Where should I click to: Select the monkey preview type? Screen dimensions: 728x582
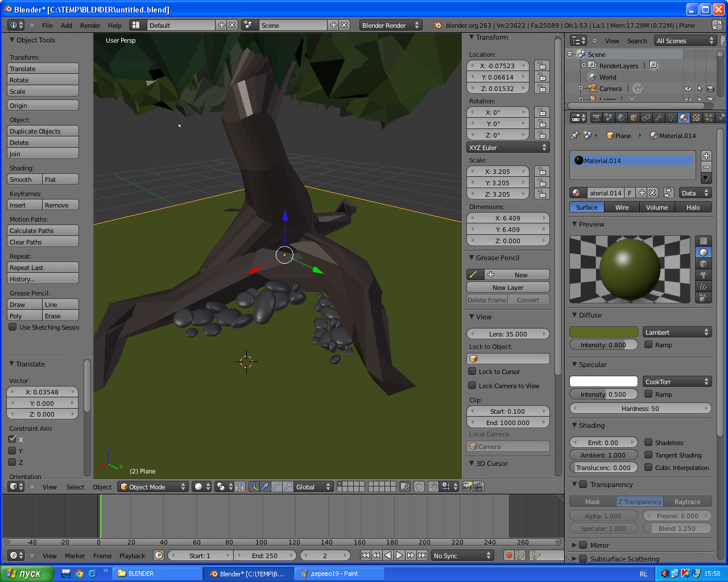point(704,275)
